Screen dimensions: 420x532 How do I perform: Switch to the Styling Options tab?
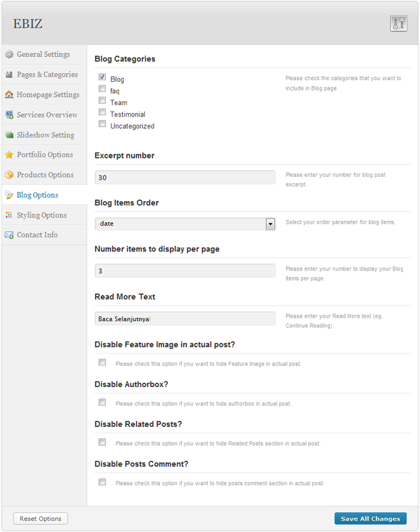pos(42,215)
